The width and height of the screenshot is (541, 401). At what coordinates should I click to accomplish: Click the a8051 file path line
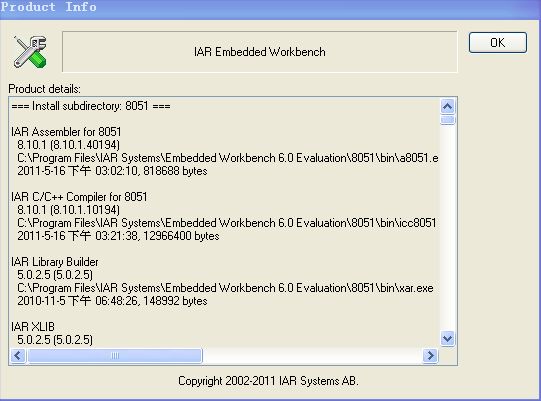[x=228, y=158]
